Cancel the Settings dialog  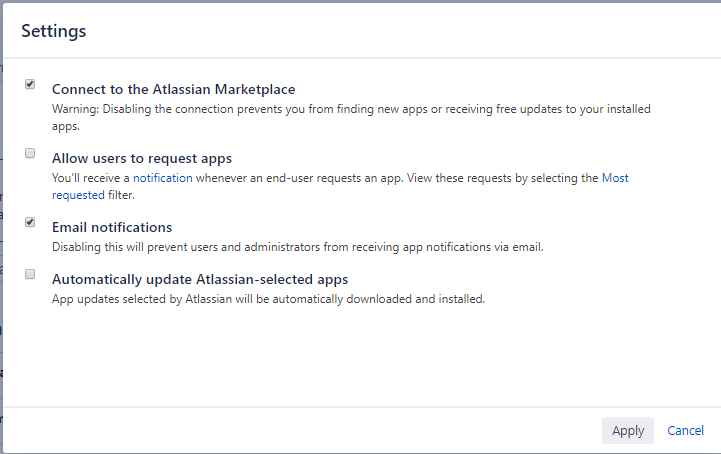[685, 431]
